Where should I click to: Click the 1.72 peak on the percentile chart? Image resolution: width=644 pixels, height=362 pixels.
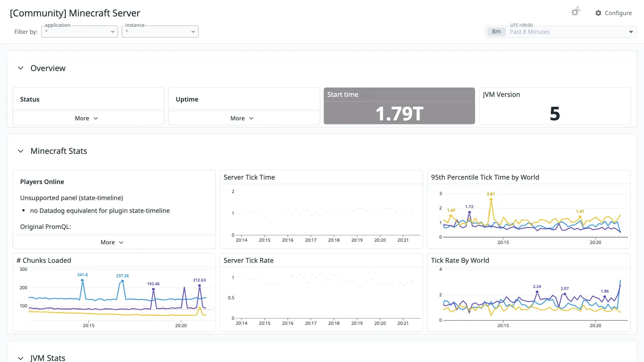[470, 212]
